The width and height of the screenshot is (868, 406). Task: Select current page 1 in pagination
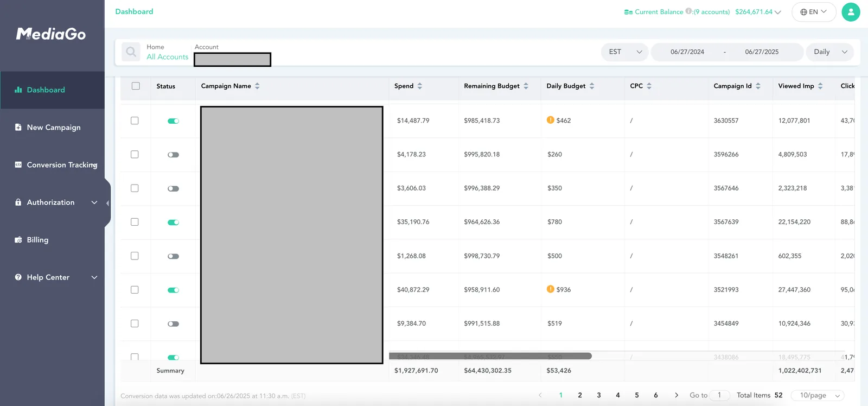click(x=561, y=395)
